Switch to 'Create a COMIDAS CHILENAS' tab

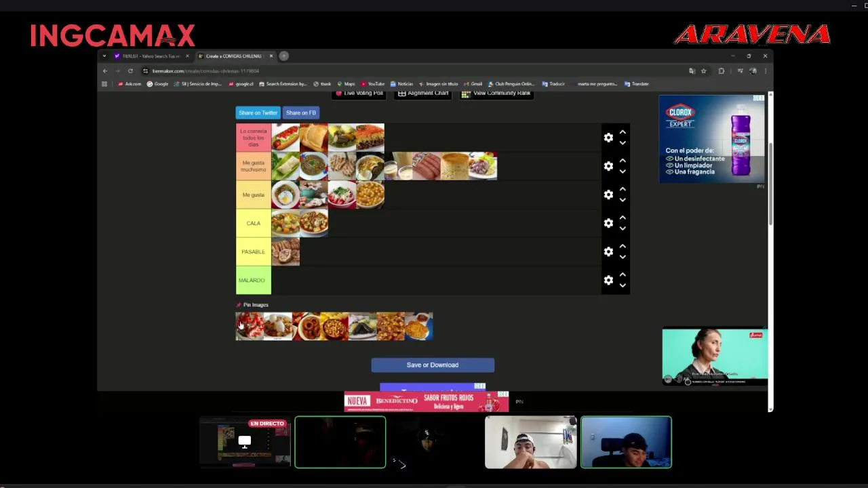pyautogui.click(x=235, y=56)
